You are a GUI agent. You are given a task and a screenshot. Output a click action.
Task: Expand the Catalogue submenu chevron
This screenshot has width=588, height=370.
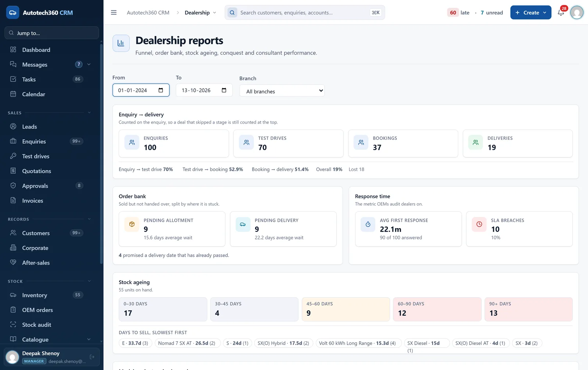pyautogui.click(x=89, y=339)
